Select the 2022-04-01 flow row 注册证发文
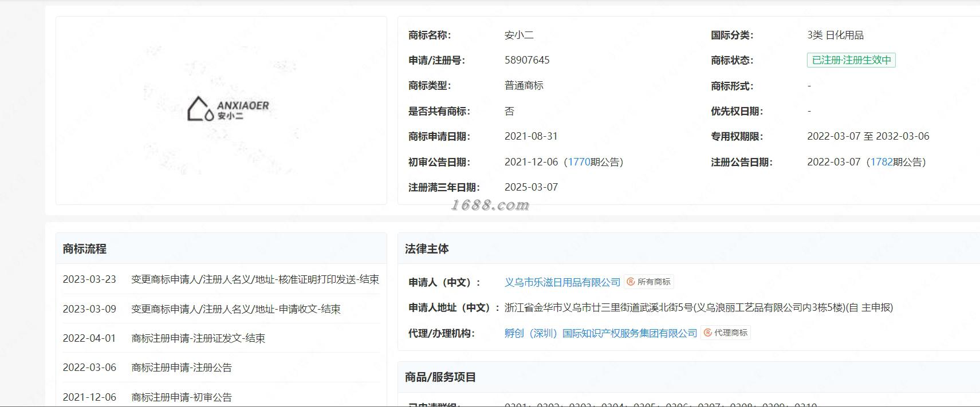The image size is (980, 407). click(221, 338)
